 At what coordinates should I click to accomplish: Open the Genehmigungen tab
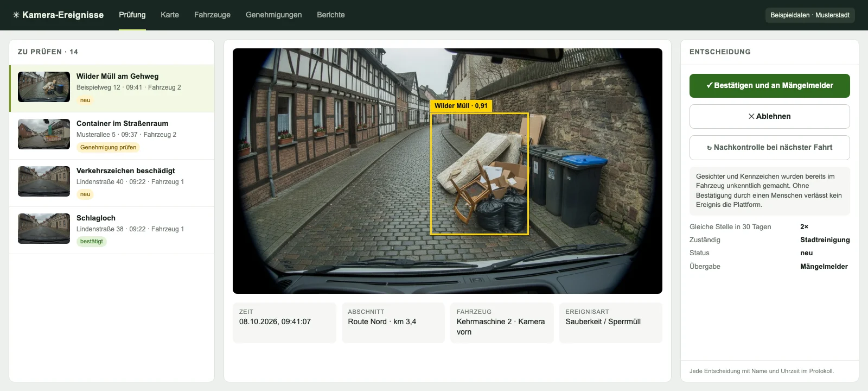coord(273,15)
